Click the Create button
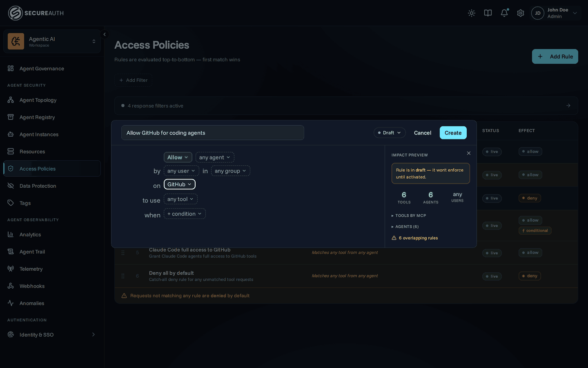588x368 pixels. tap(453, 132)
